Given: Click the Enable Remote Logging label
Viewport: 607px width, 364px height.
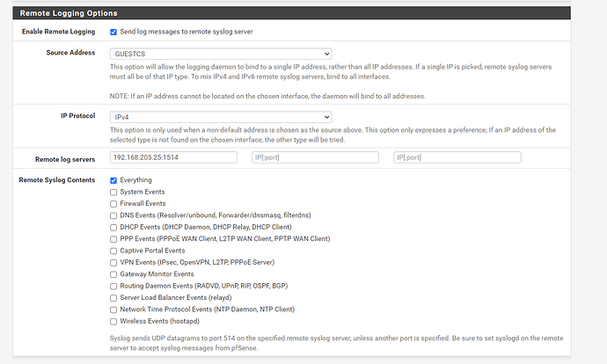Looking at the screenshot, I should [58, 32].
